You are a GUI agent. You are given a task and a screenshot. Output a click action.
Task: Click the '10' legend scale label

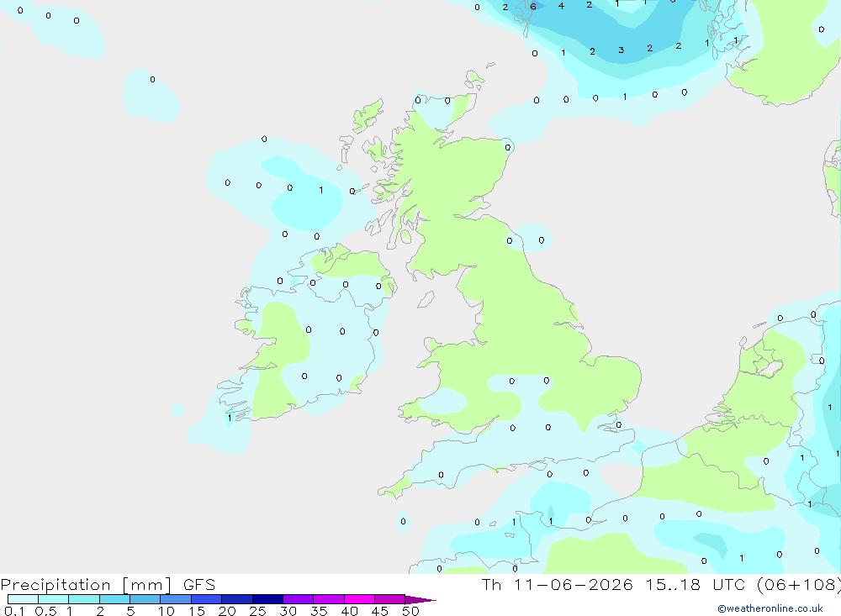coord(167,611)
